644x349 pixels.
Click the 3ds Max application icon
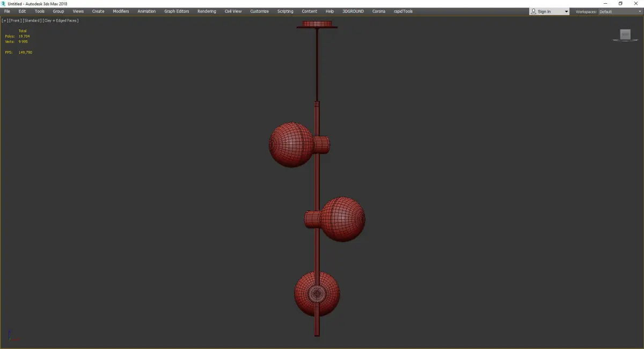pos(3,4)
